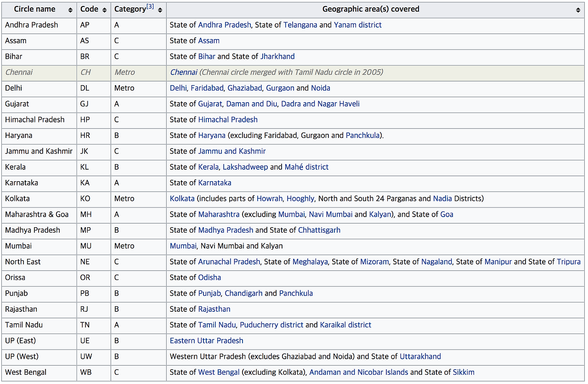The image size is (588, 384).
Task: Follow the Mahé district link
Action: 307,167
